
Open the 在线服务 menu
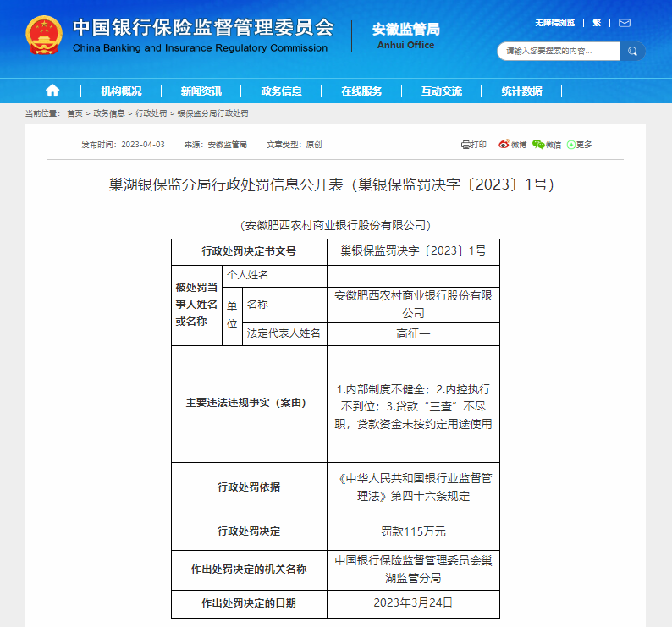click(361, 91)
